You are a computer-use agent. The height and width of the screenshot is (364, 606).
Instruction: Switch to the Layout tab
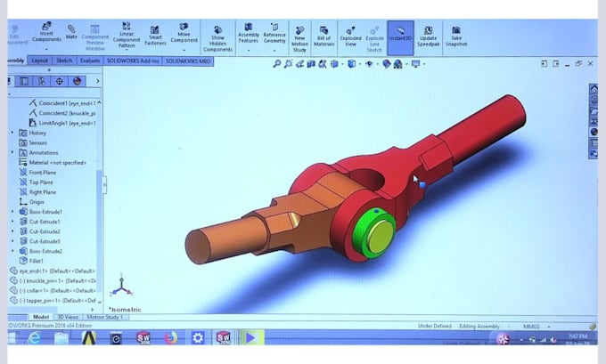[x=39, y=61]
